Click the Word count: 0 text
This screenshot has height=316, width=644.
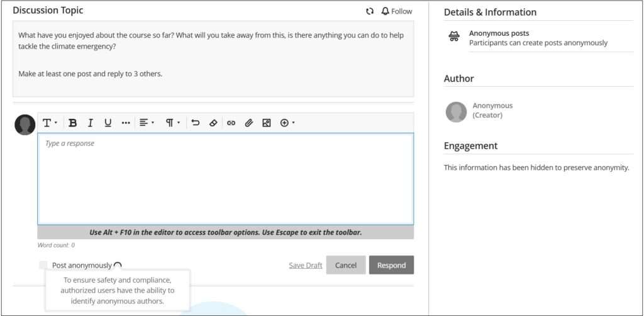pos(56,245)
